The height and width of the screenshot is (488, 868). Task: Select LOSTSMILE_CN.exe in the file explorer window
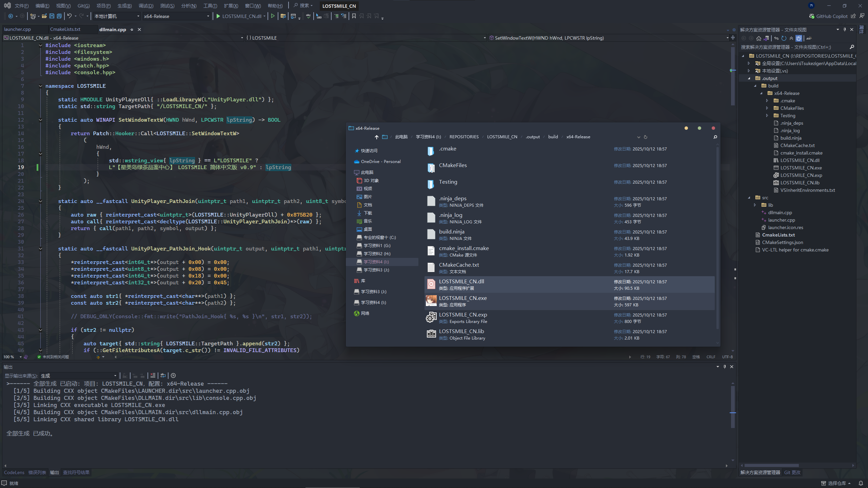point(463,298)
